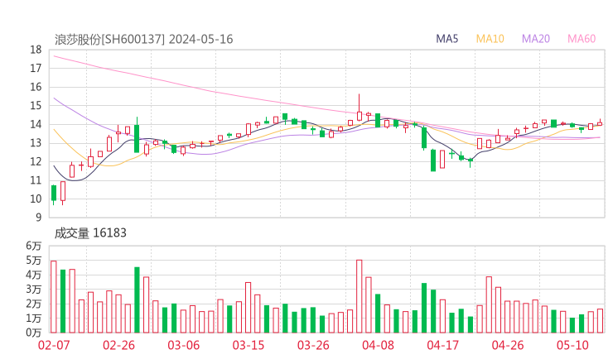Click the 03-26 date label
The height and width of the screenshot is (364, 613).
coord(313,345)
